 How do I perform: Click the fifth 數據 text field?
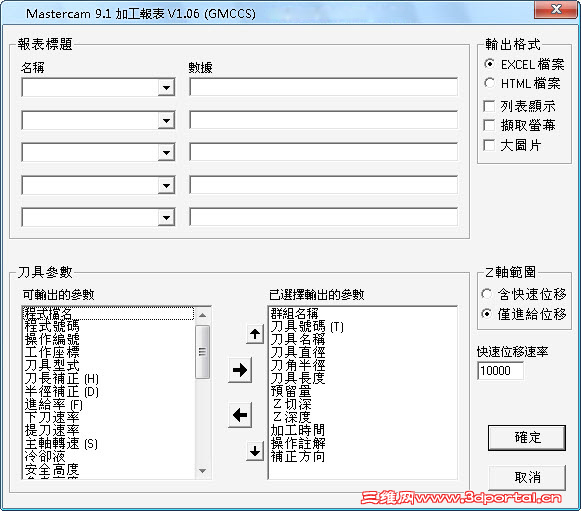click(323, 217)
